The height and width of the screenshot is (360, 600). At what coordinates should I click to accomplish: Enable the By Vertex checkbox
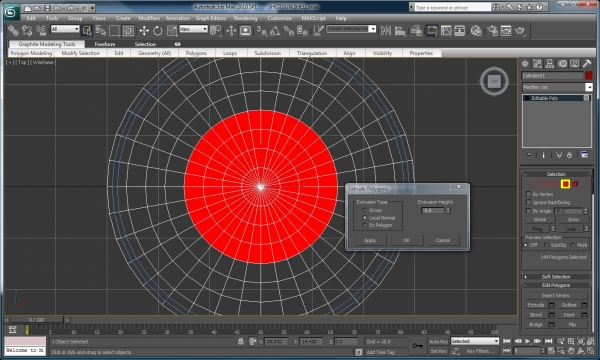tap(528, 194)
